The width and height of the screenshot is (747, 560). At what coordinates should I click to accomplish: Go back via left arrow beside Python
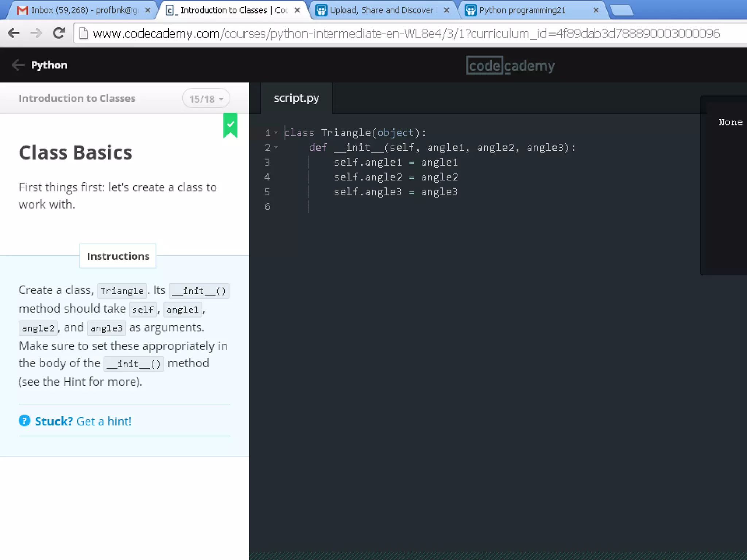tap(18, 65)
